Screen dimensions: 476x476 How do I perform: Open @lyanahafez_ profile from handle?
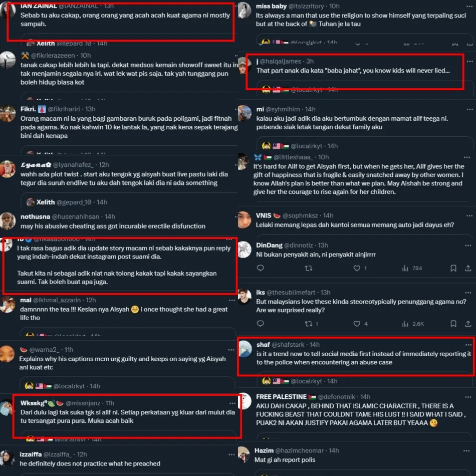tap(73, 164)
